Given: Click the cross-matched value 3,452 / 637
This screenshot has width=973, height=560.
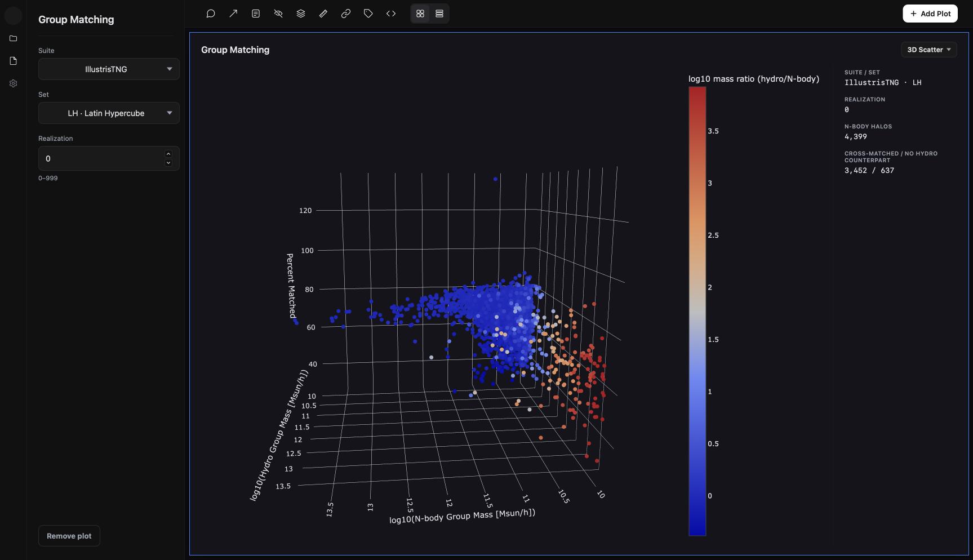Looking at the screenshot, I should tap(869, 171).
